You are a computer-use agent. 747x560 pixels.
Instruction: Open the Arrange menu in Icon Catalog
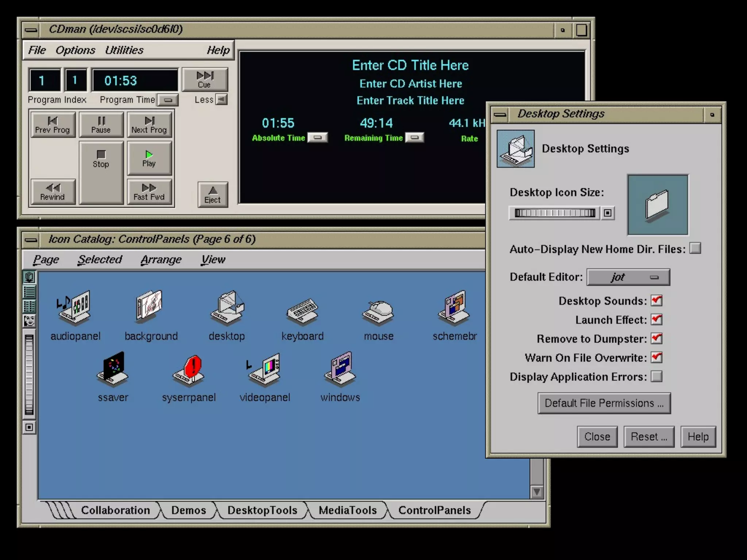[161, 259]
